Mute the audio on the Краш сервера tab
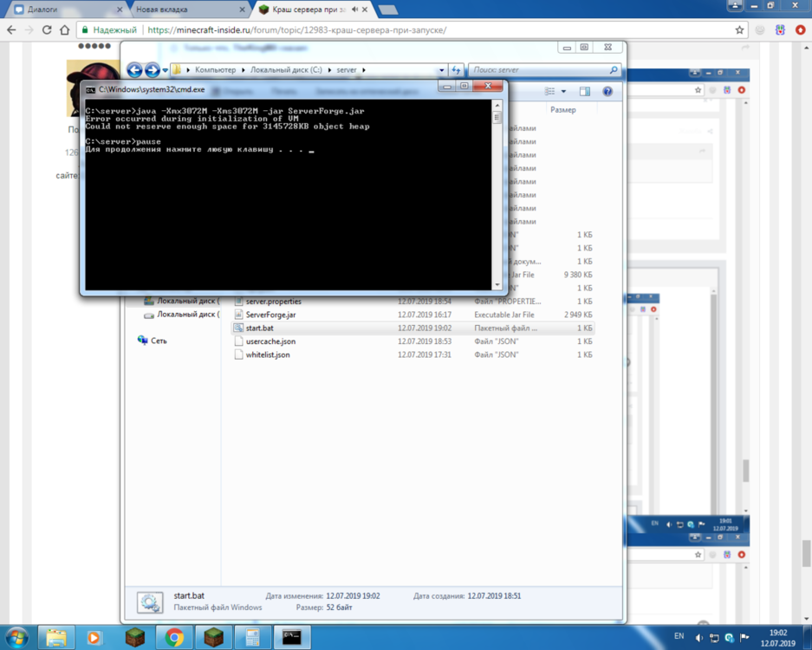Screen dimensions: 812x650 [354, 10]
